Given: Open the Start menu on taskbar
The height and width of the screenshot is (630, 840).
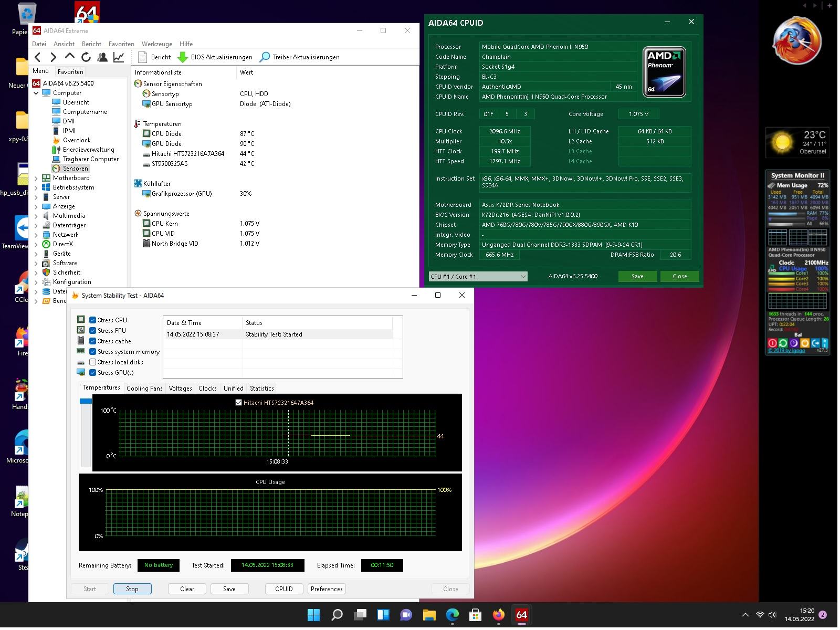Looking at the screenshot, I should (313, 615).
